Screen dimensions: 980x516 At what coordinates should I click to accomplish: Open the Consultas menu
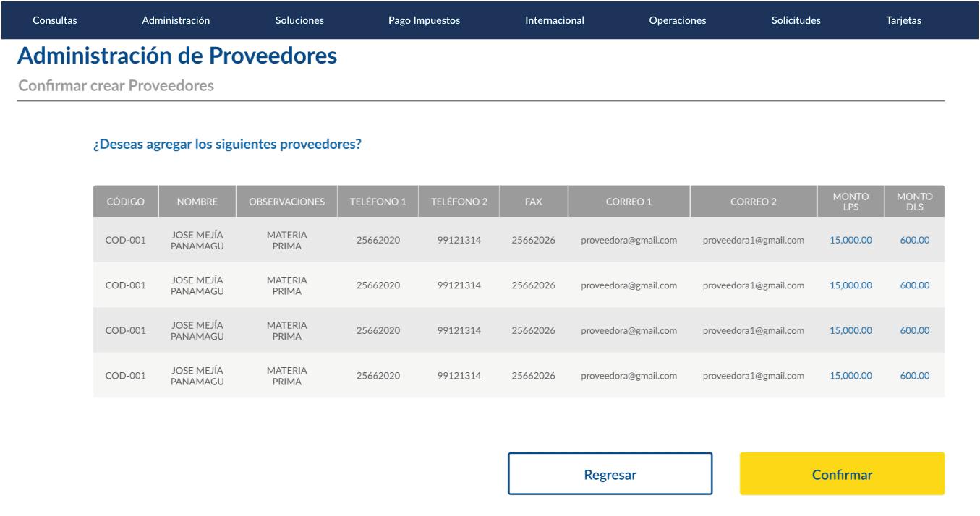pyautogui.click(x=55, y=21)
